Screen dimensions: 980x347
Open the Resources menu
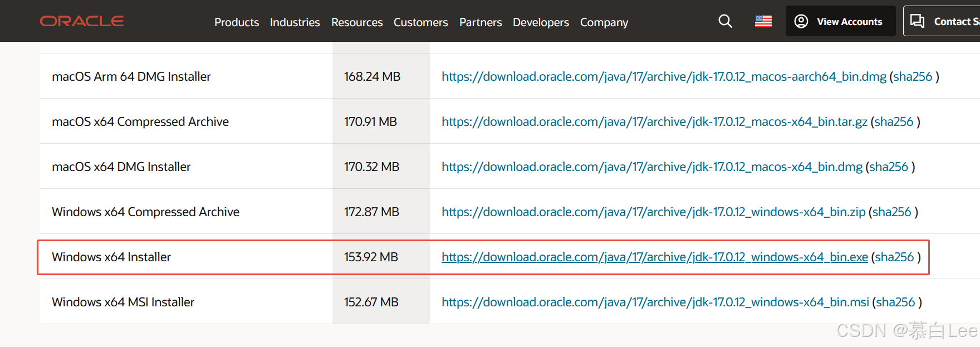tap(357, 22)
